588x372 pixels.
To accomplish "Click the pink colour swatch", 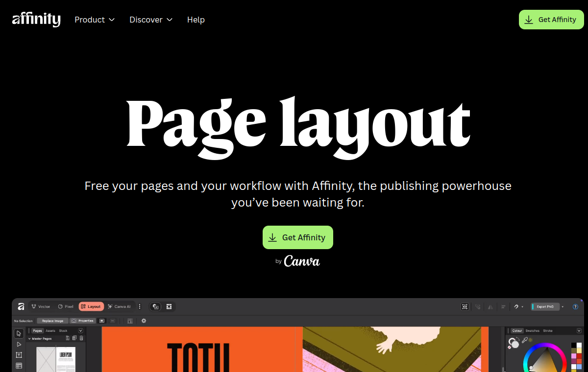I will coord(574,356).
